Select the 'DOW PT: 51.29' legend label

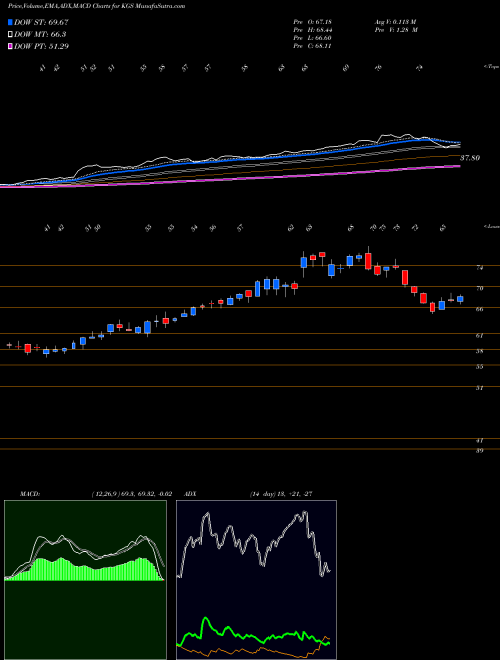41,46
